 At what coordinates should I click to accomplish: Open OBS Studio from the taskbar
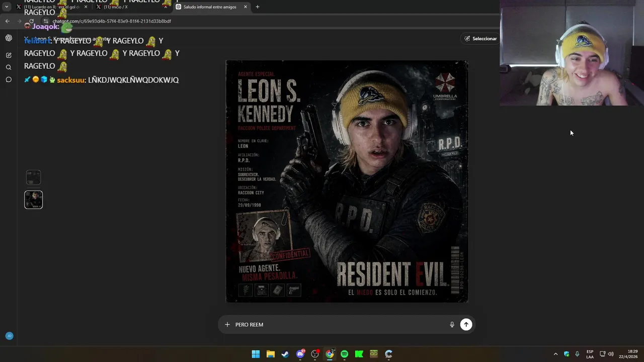click(x=315, y=354)
